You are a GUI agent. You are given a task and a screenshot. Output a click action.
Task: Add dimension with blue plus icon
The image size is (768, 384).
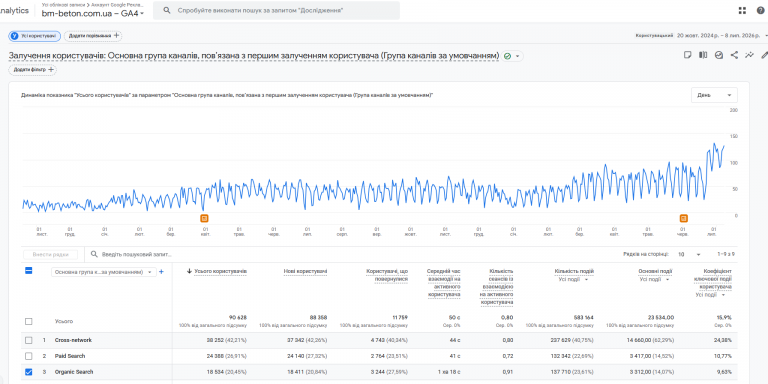click(x=161, y=272)
